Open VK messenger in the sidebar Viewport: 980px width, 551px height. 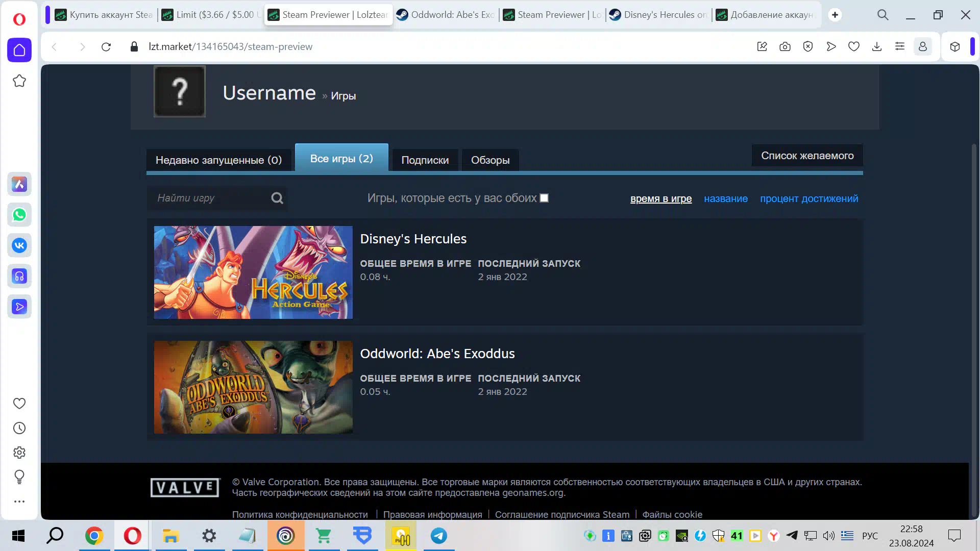click(x=19, y=245)
